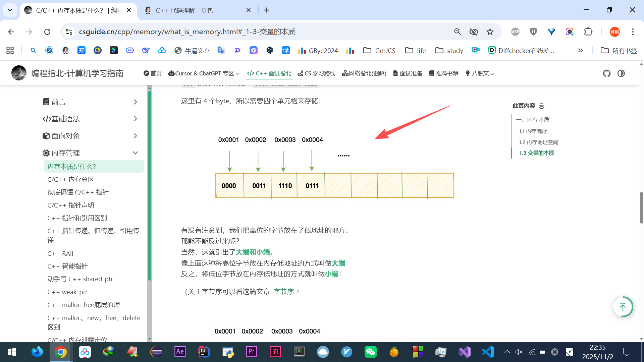
Task: Jump to 1.2 内存地址空间 in outline
Action: (538, 142)
